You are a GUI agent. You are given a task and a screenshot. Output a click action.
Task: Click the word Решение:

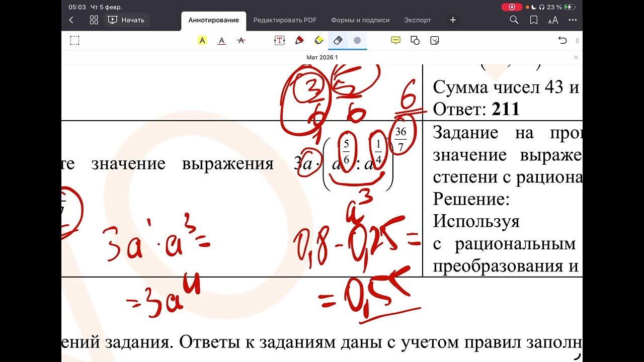[471, 200]
